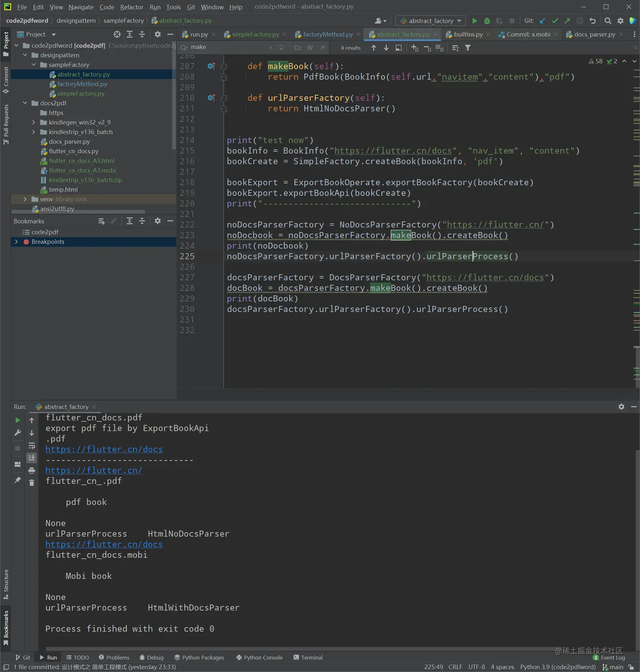The image size is (640, 672).
Task: Toggle soft-wrap in the Run console
Action: pos(32,446)
